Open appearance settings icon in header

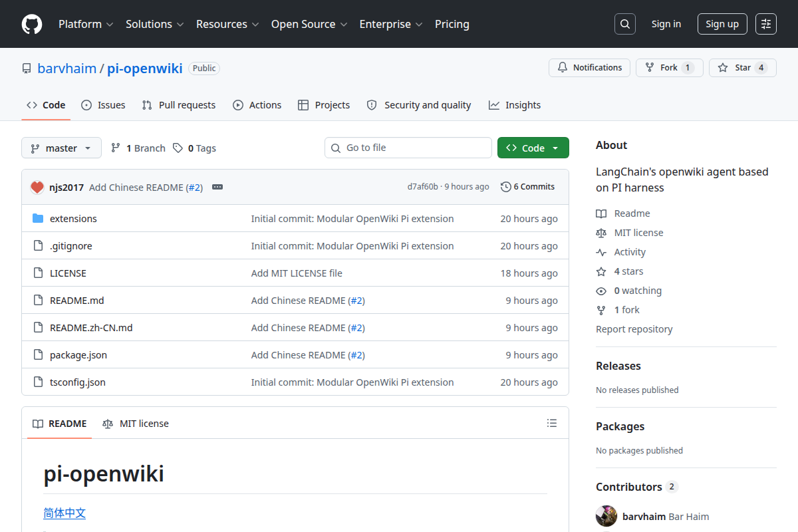(x=766, y=24)
